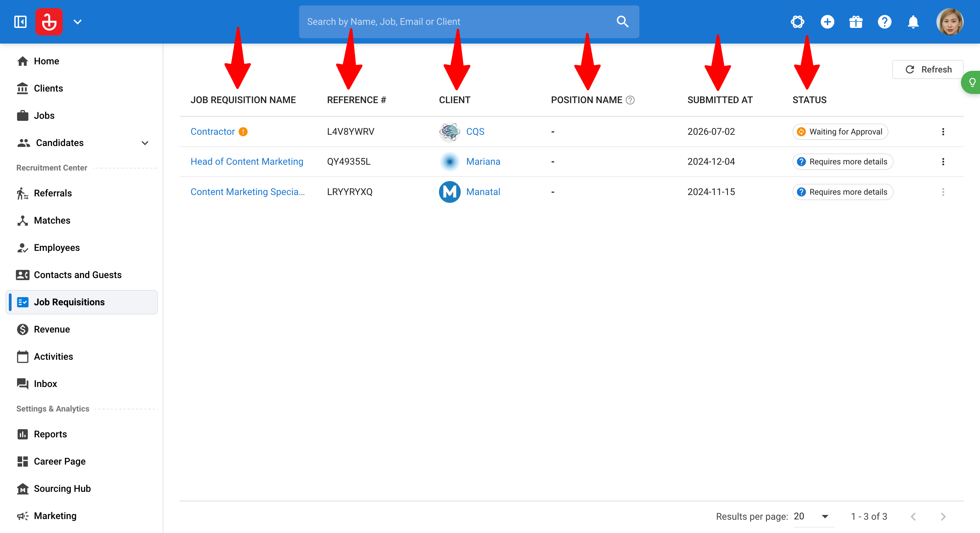
Task: Open Content Marketing Specia... requisition
Action: click(248, 192)
